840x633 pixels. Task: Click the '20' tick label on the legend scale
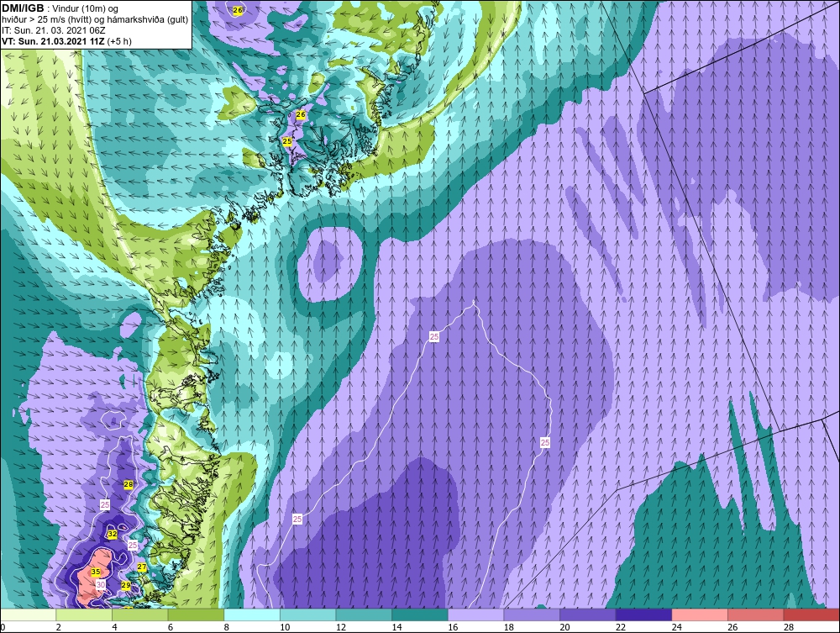564,627
